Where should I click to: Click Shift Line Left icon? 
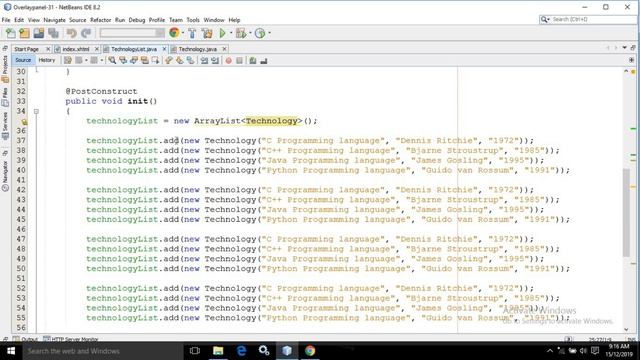[x=204, y=60]
